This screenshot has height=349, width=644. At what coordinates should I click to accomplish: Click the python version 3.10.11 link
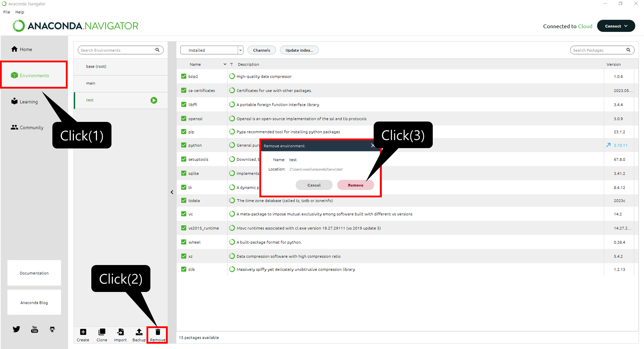pyautogui.click(x=621, y=145)
